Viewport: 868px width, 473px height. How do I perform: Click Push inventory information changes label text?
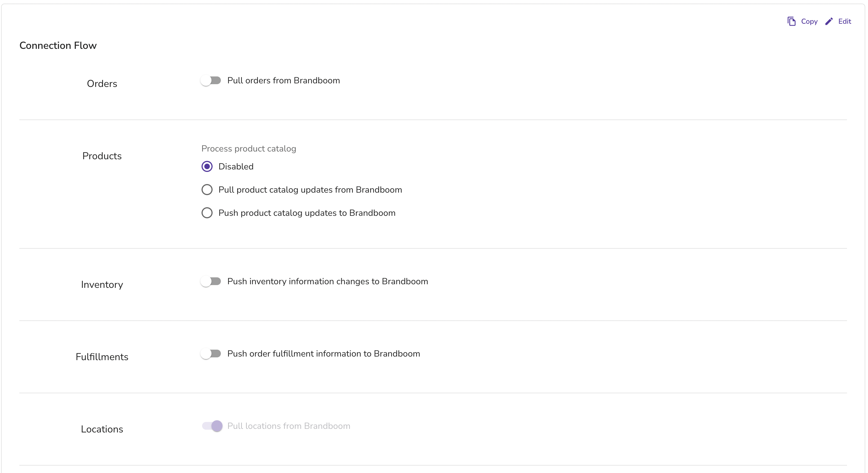click(x=327, y=281)
